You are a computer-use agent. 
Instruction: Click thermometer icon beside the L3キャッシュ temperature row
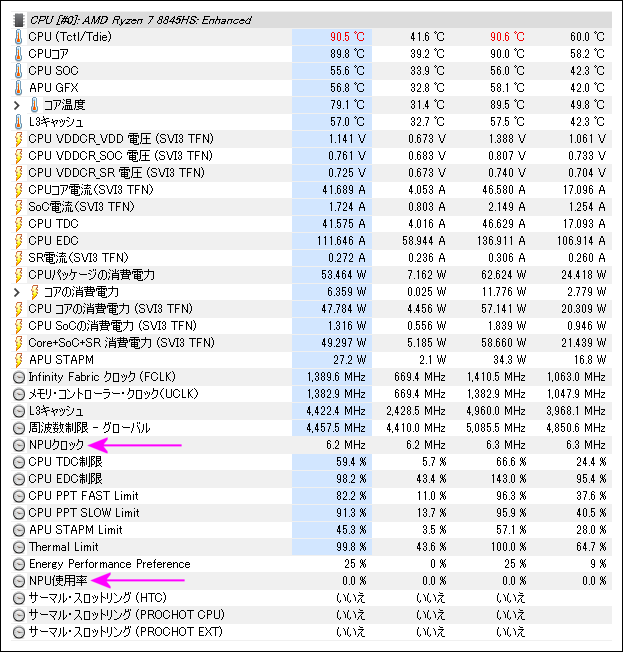(18, 122)
